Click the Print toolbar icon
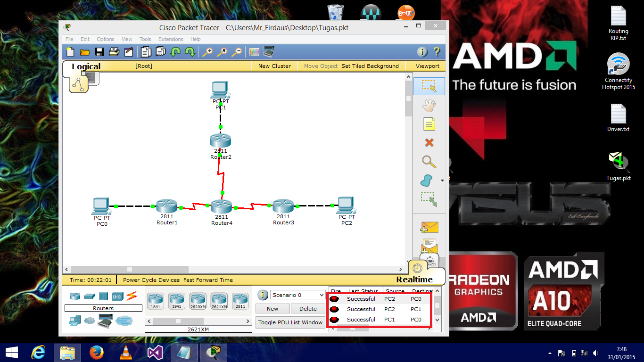Viewport: 644px width, 362px height. 114,52
